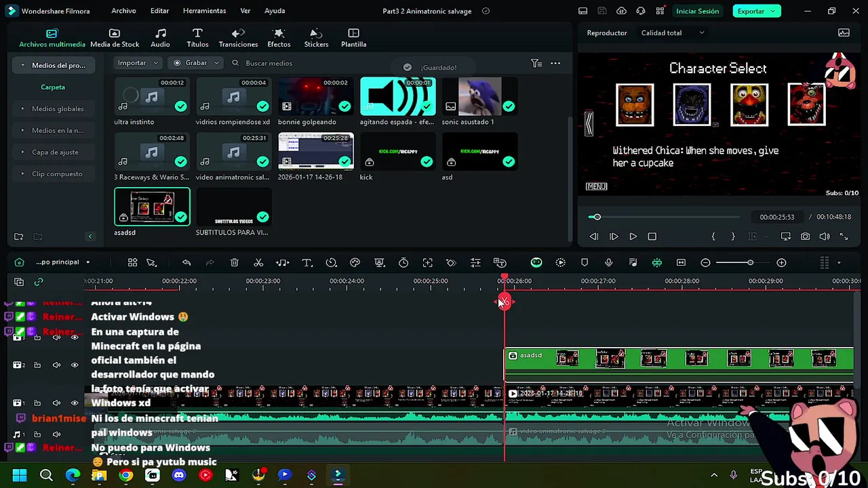Open the filter and sort icon in media panel
The image size is (868, 488).
point(536,63)
